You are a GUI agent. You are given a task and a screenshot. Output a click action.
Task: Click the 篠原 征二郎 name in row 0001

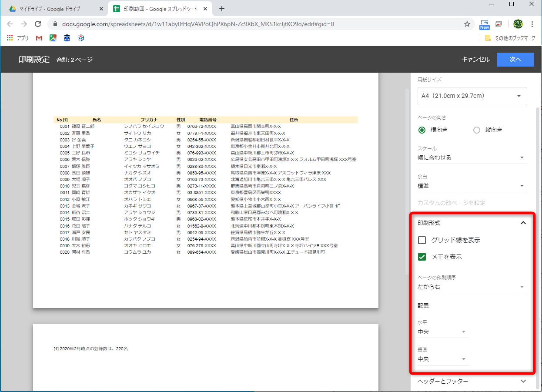(83, 126)
